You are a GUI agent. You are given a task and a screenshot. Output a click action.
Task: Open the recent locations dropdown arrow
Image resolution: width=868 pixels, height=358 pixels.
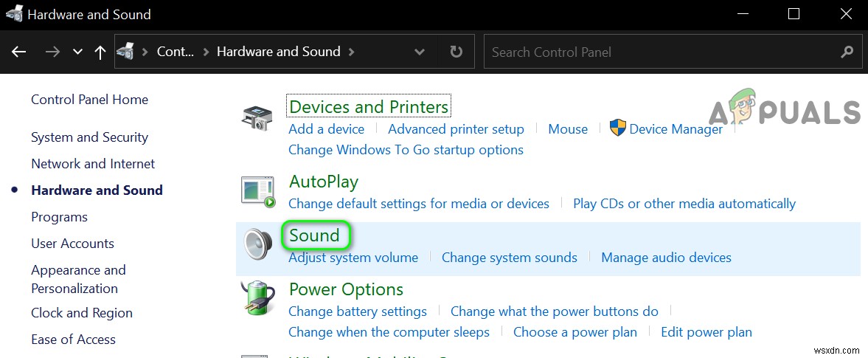point(77,52)
